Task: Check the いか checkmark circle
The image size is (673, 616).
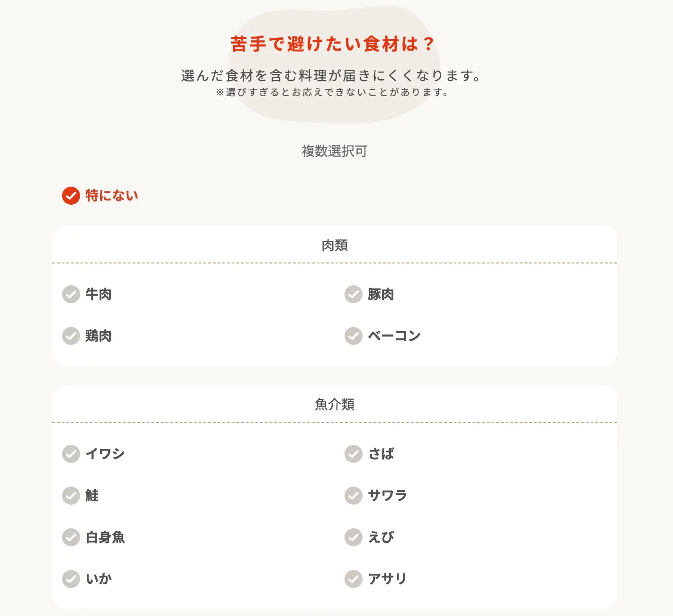Action: (71, 579)
